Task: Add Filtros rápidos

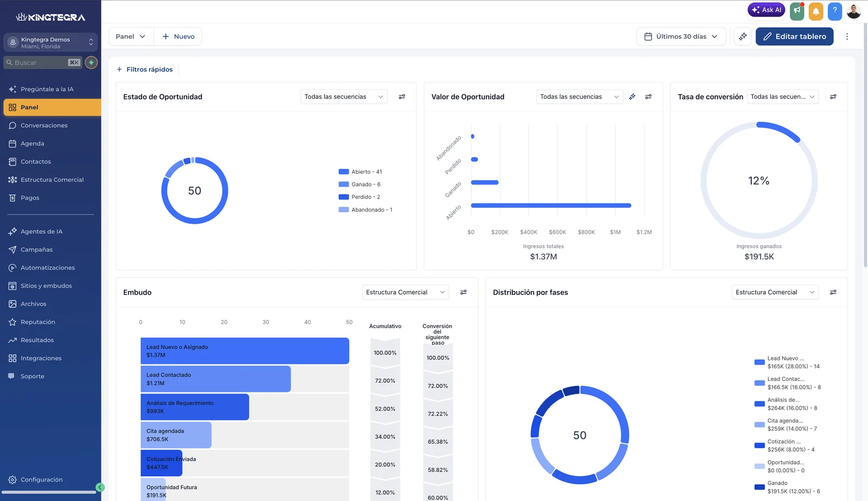Action: point(144,69)
